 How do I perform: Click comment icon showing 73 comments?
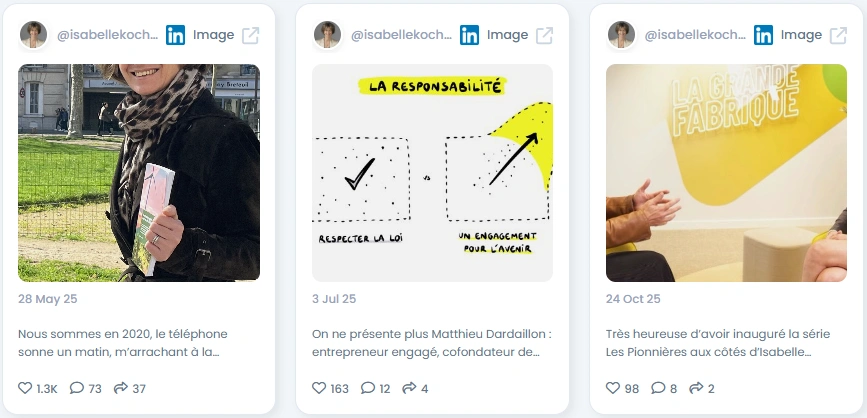point(77,388)
